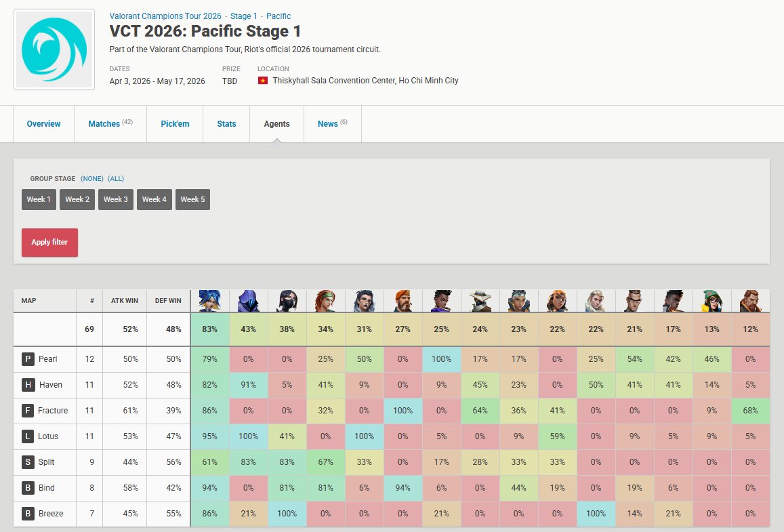This screenshot has width=784, height=532.
Task: Toggle the Week 2 filter
Action: tap(77, 199)
